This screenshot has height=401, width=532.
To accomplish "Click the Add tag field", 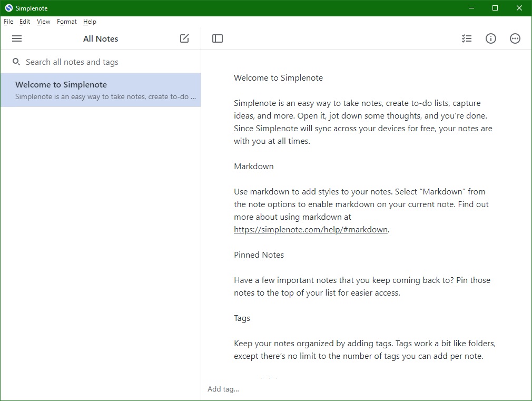I will 223,389.
